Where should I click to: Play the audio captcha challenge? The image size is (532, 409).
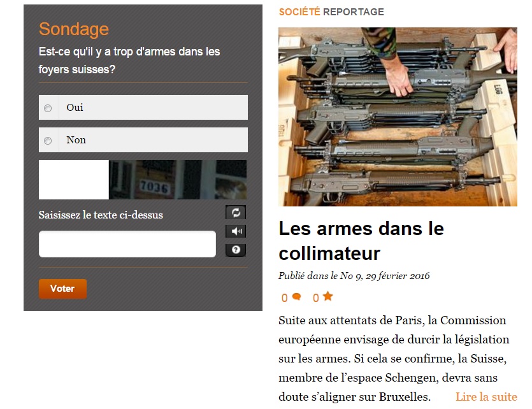tap(236, 231)
